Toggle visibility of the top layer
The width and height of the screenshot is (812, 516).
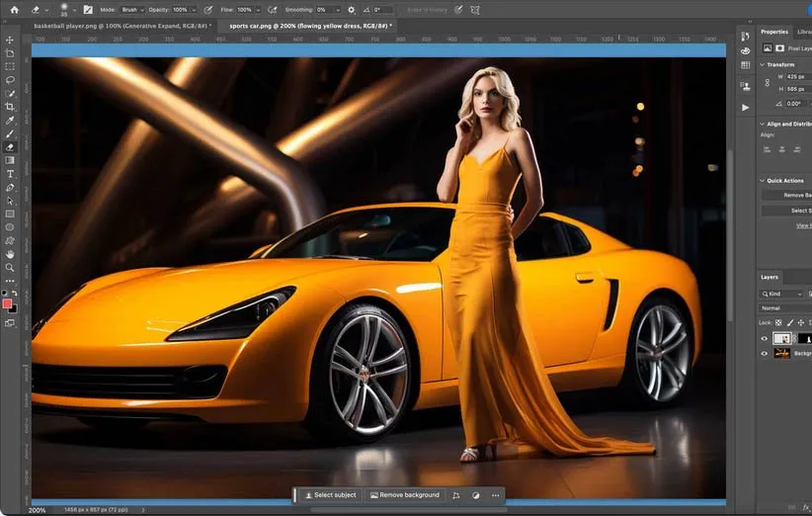click(764, 338)
